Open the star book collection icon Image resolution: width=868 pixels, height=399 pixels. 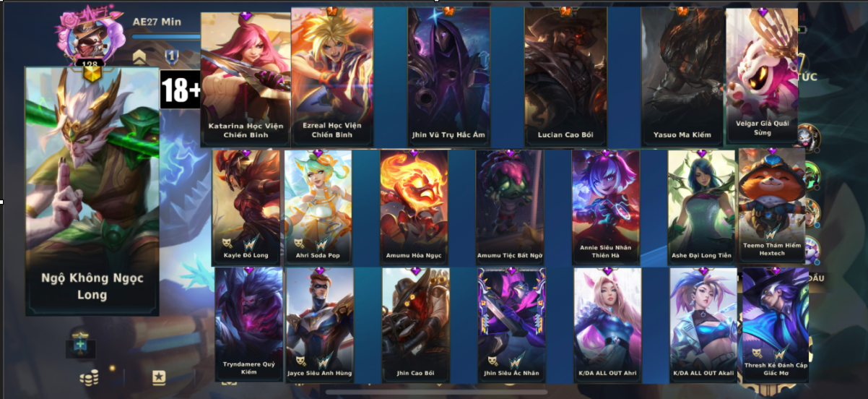tap(159, 377)
